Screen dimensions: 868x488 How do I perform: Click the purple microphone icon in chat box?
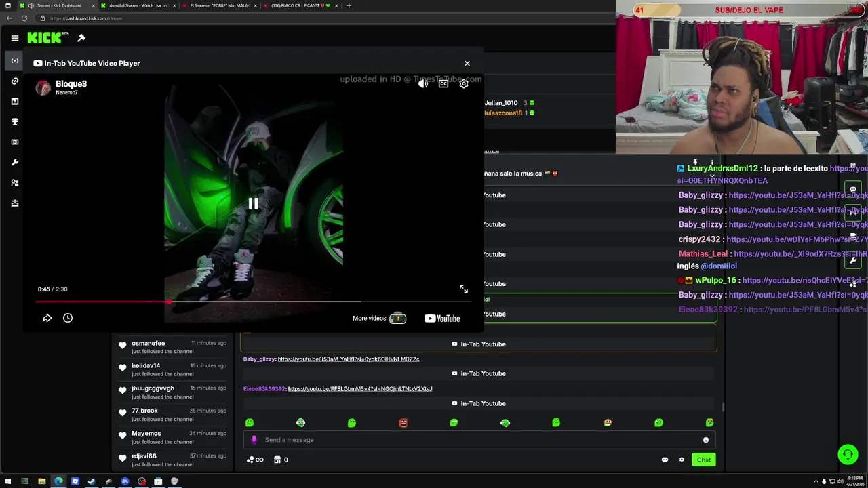(254, 440)
